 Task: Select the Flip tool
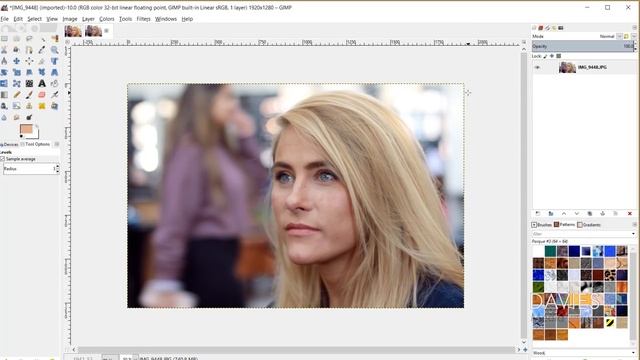coord(4,83)
